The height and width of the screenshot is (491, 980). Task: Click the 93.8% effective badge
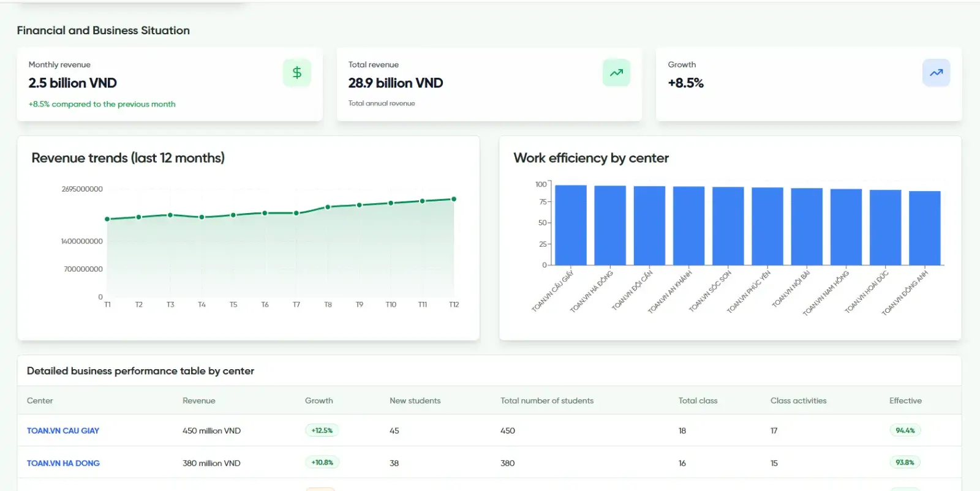pyautogui.click(x=905, y=462)
